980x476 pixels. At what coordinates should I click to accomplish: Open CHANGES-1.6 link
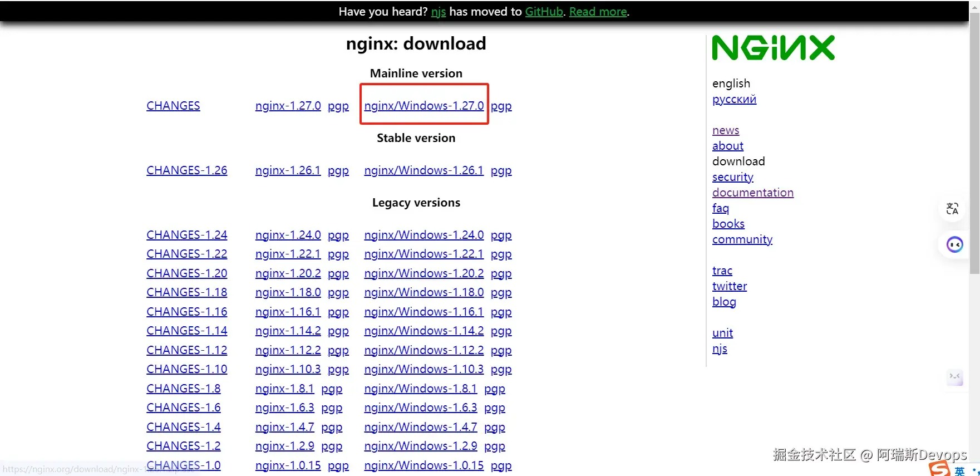click(x=184, y=408)
